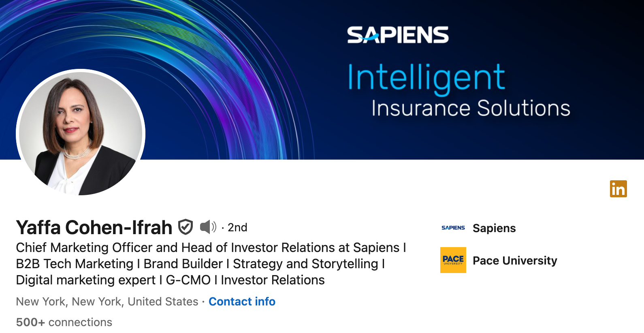Click the SAPIENS wordmark in the banner
Screen dimensions: 644x333
click(x=397, y=34)
